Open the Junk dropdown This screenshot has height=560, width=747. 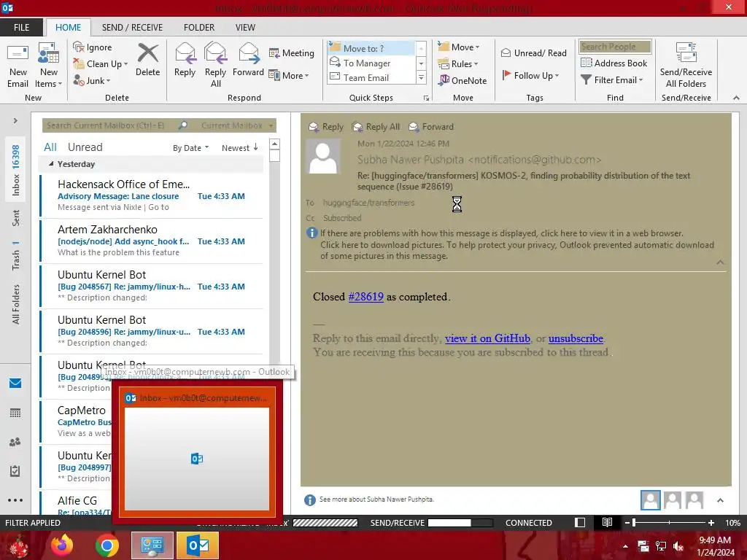pos(92,80)
